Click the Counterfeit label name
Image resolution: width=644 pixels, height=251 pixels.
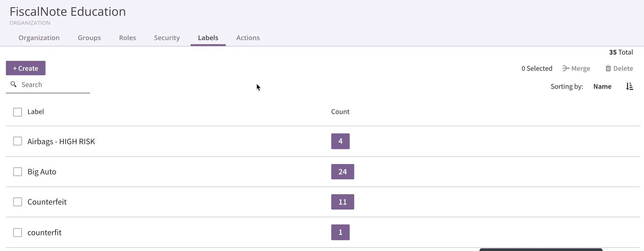tap(47, 202)
